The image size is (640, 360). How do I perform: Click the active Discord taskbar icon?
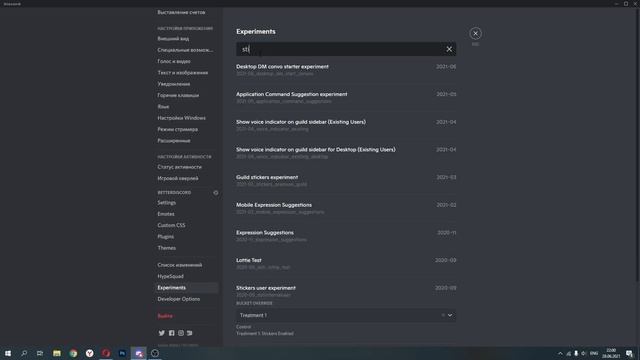(139, 353)
